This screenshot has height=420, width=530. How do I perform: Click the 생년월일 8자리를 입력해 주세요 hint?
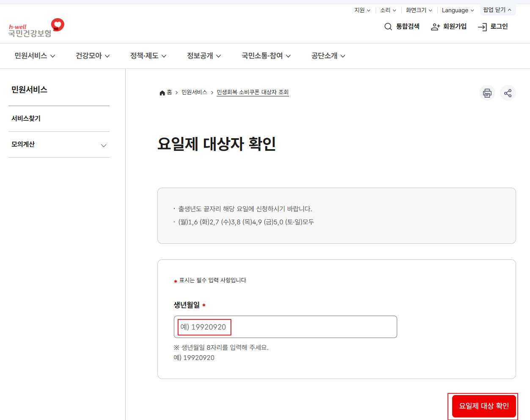(x=221, y=347)
